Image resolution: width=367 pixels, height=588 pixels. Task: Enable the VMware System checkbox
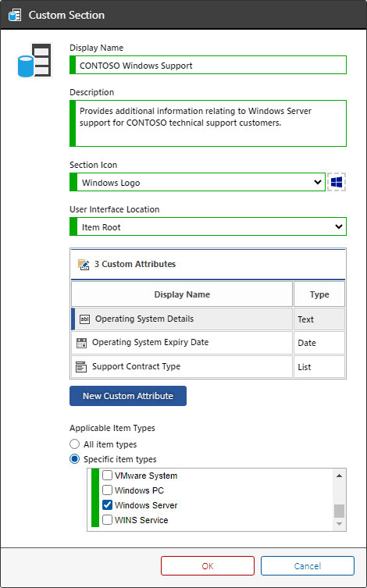[108, 476]
